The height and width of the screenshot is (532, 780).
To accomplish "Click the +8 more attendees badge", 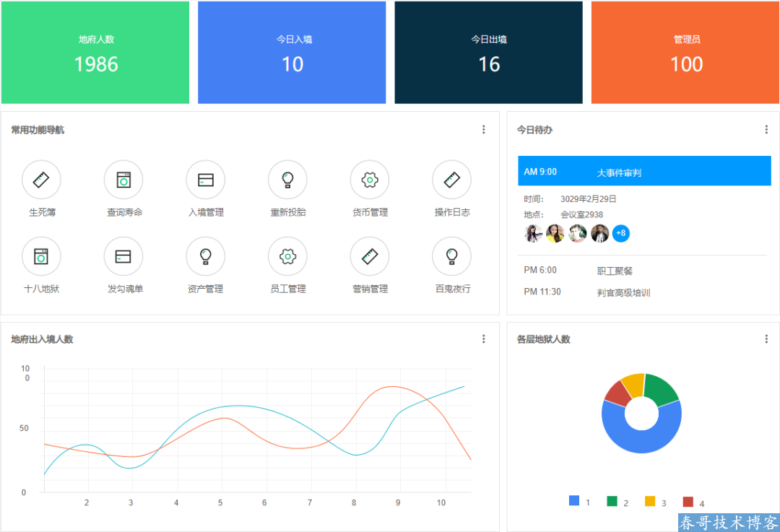I will (620, 234).
